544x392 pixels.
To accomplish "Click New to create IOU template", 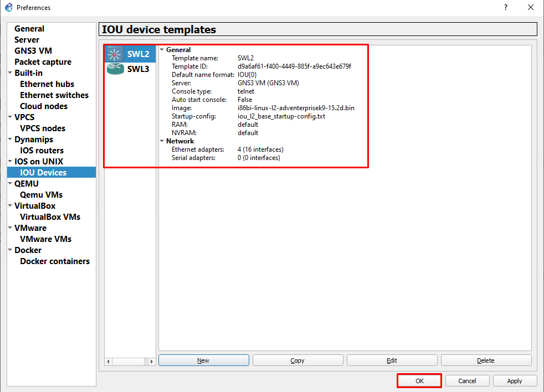I will coord(204,360).
